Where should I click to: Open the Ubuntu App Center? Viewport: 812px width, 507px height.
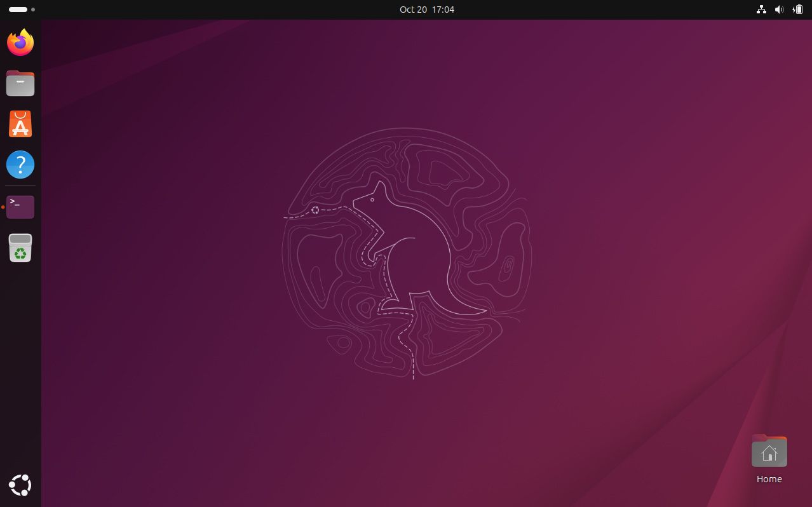(x=20, y=124)
